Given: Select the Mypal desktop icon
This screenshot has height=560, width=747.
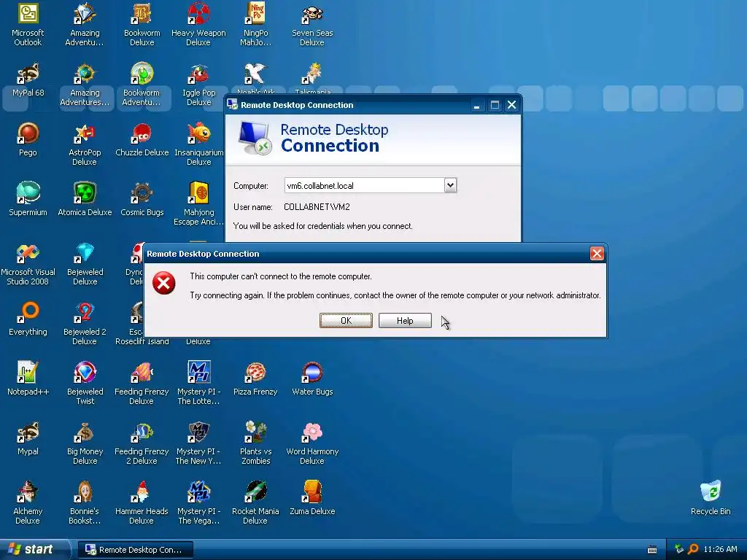Looking at the screenshot, I should (x=28, y=438).
